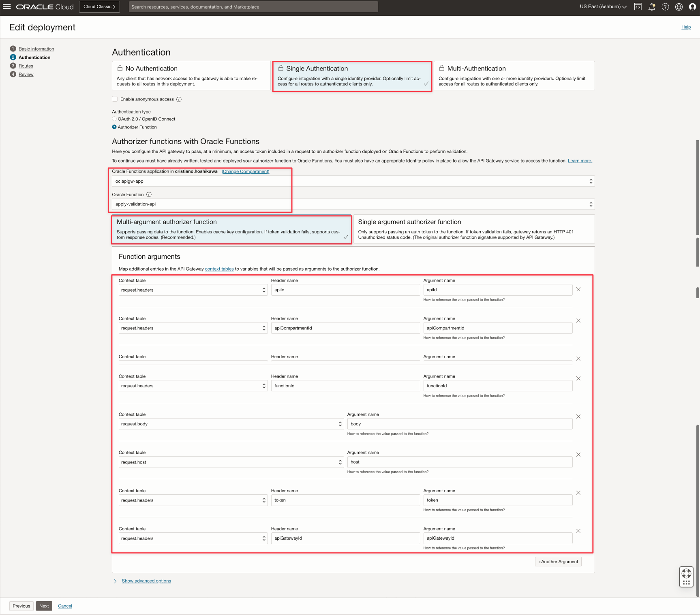The height and width of the screenshot is (615, 700).
Task: Click the help question mark icon
Action: [665, 7]
